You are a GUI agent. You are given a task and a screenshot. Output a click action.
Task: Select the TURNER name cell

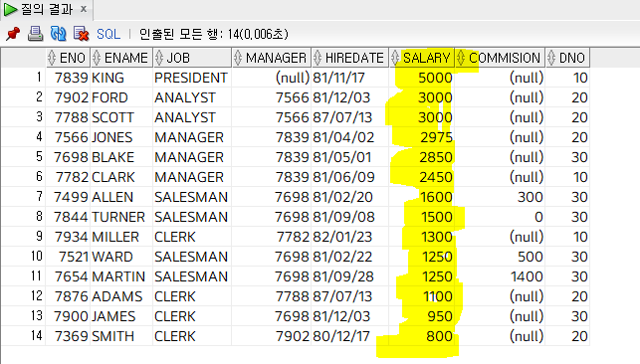coord(121,217)
